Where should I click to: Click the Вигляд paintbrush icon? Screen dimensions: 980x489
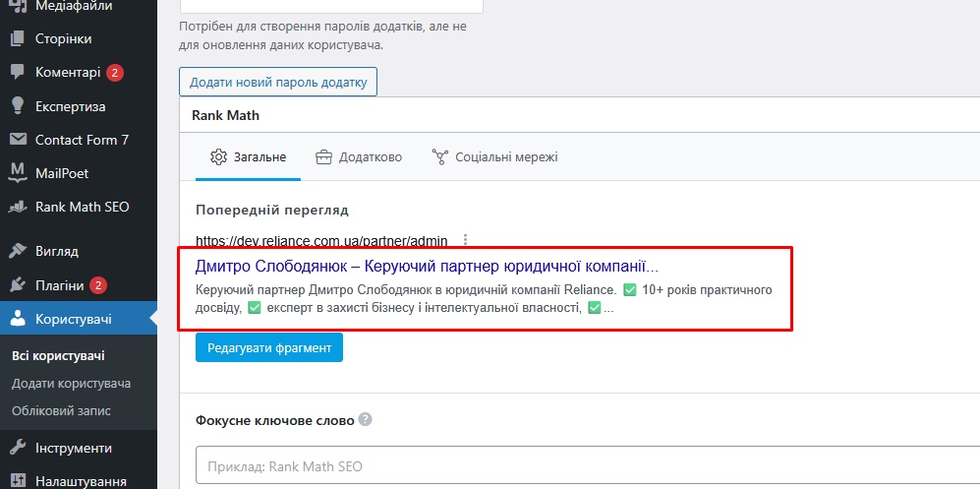click(x=18, y=251)
